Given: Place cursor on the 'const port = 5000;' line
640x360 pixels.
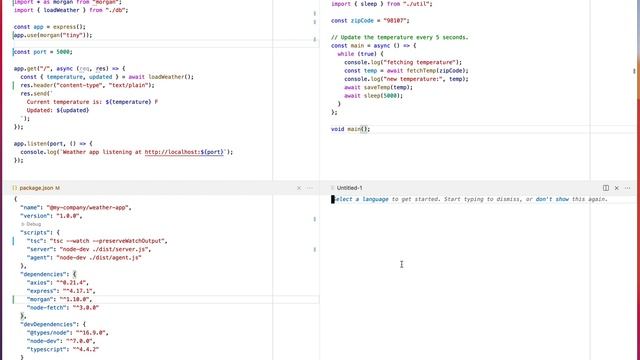Looking at the screenshot, I should point(43,52).
